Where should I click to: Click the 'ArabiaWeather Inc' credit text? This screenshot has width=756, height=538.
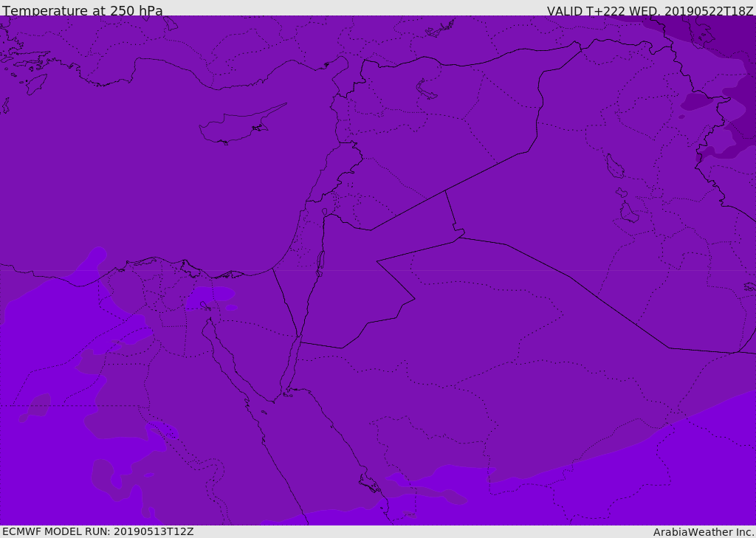704,532
